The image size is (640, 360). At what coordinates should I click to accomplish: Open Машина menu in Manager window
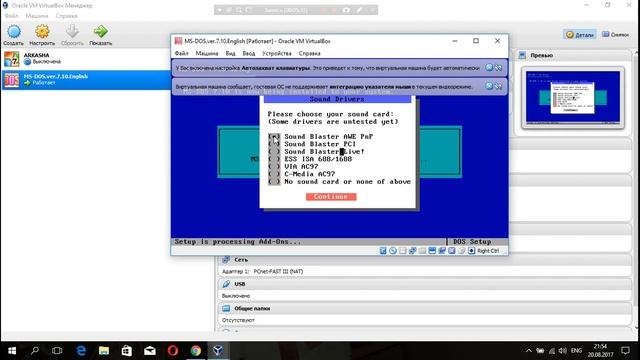coord(37,16)
